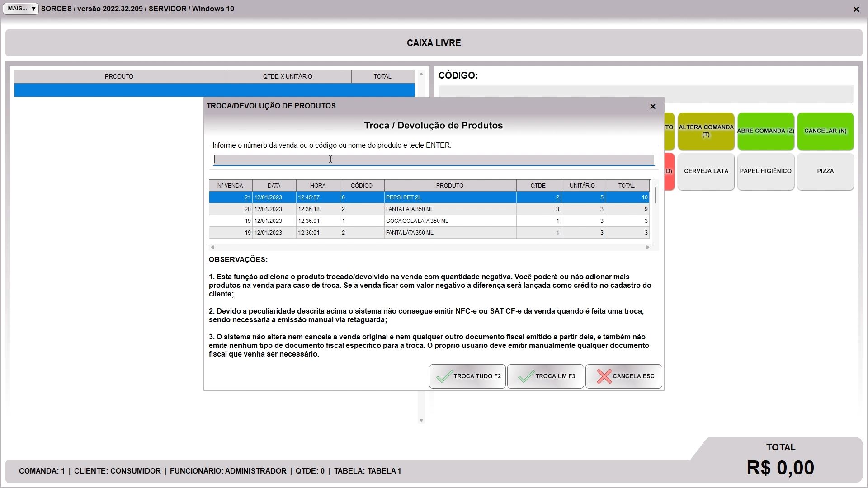Click the item list scroll up arrow
Screen dimensions: 868x488
[421, 74]
